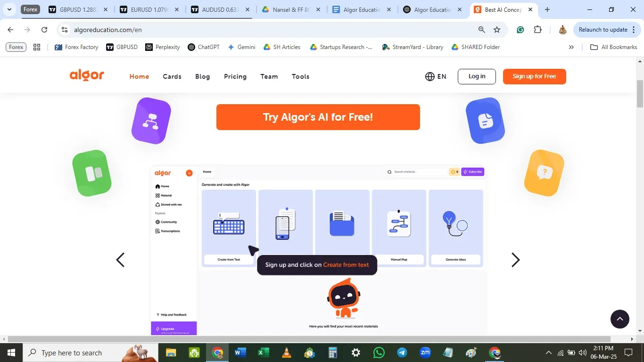Click the Chrome profile avatar
Image resolution: width=644 pixels, height=362 pixels.
click(x=562, y=30)
